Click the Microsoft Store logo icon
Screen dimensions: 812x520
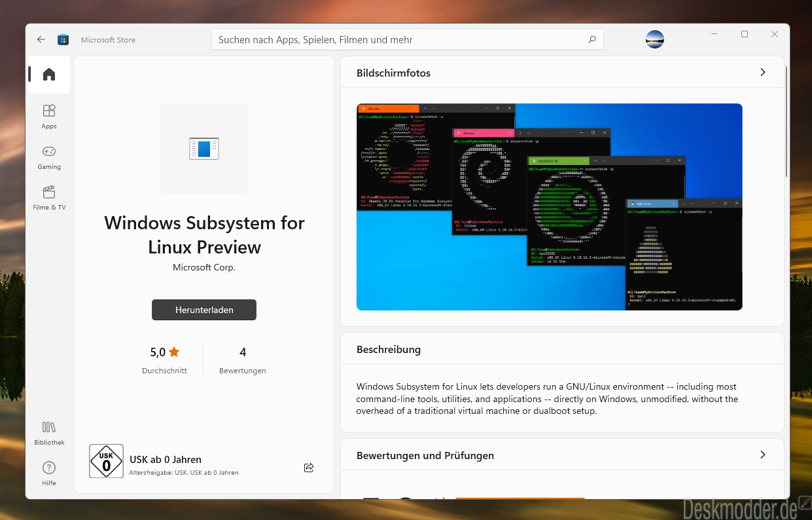coord(63,39)
